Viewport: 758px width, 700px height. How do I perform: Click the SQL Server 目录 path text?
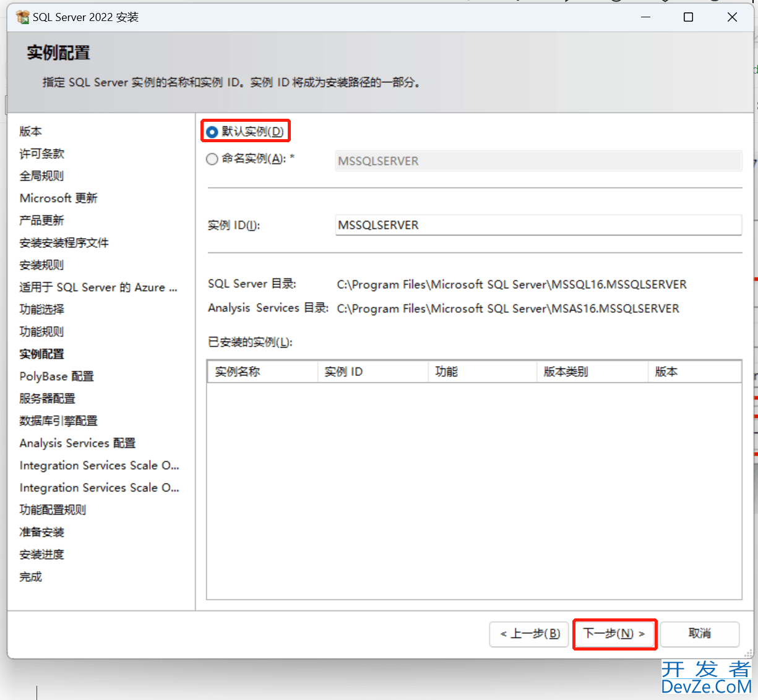512,284
